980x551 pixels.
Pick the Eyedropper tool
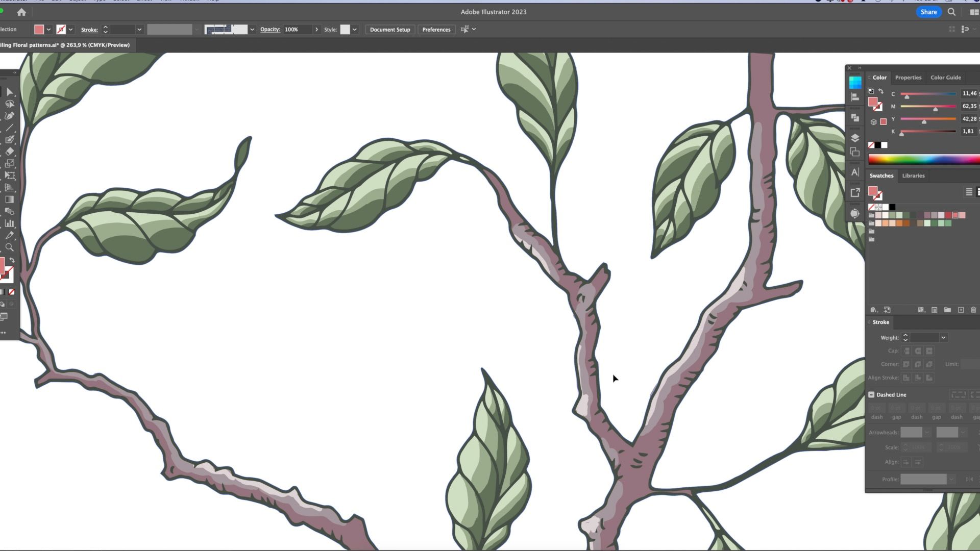[x=9, y=235]
